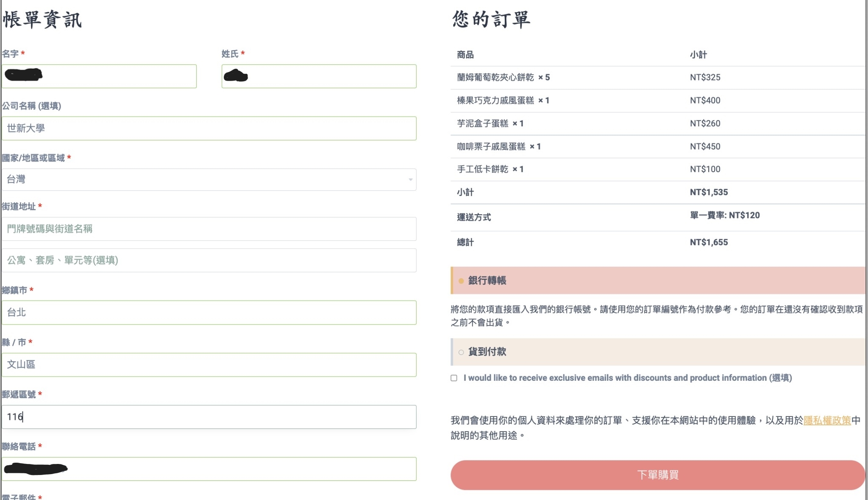
Task: Click the 榛果巧克力戚風蛋糕 product row
Action: click(495, 101)
